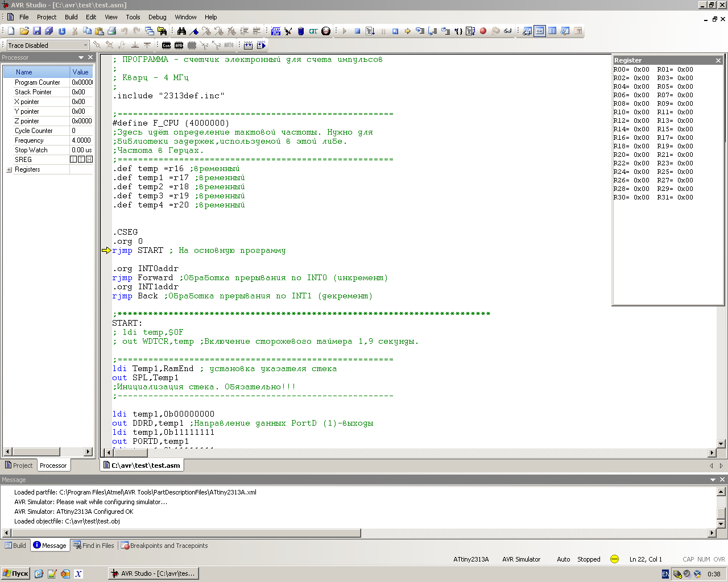Toggle the SREG T flag box
Viewport: 728px width, 582px height.
(x=81, y=160)
